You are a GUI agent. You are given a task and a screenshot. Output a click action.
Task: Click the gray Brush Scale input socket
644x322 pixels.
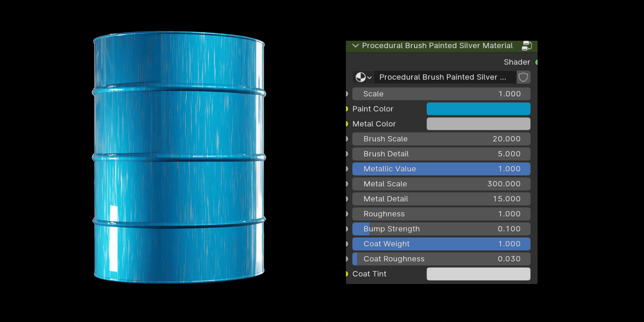point(347,139)
